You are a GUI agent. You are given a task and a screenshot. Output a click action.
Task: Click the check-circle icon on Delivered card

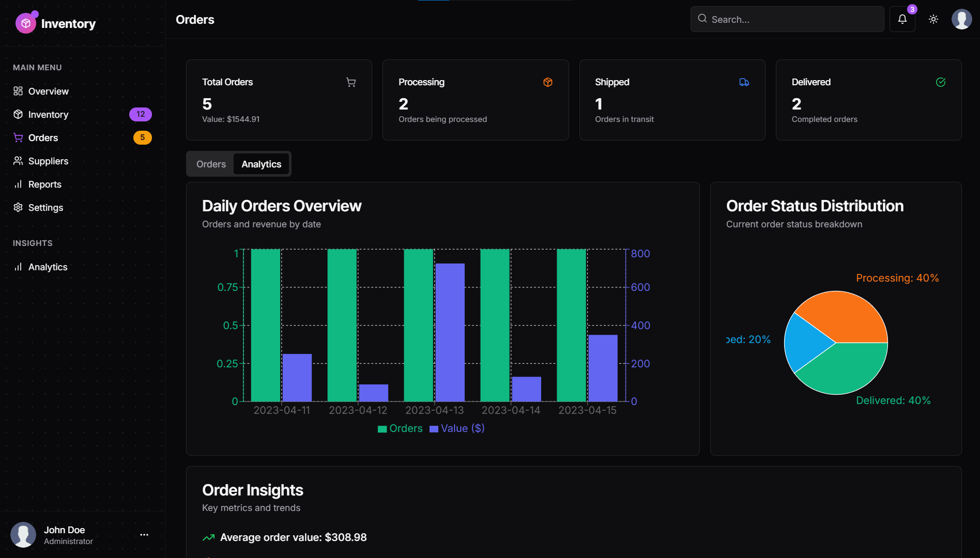click(x=940, y=82)
